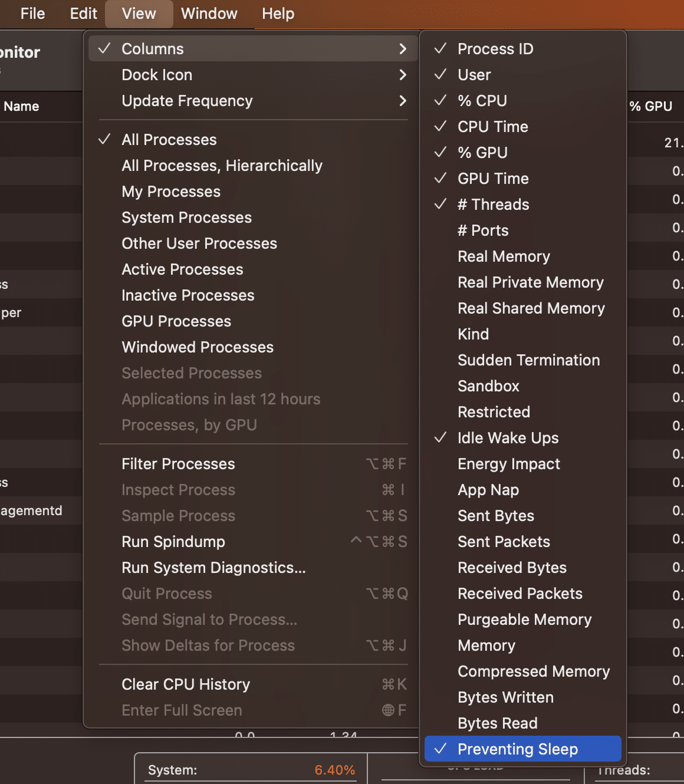Switch to GPU Processes view
684x784 pixels.
coord(253,321)
